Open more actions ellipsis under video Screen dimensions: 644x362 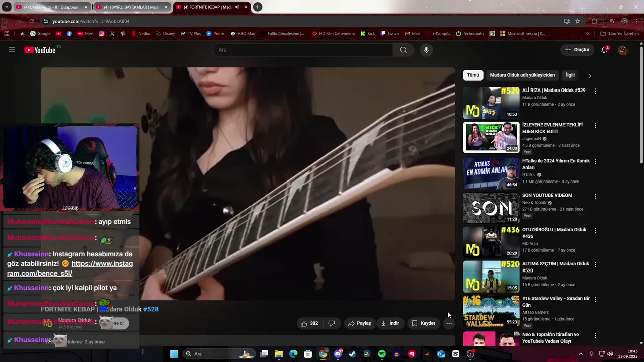[x=449, y=323]
